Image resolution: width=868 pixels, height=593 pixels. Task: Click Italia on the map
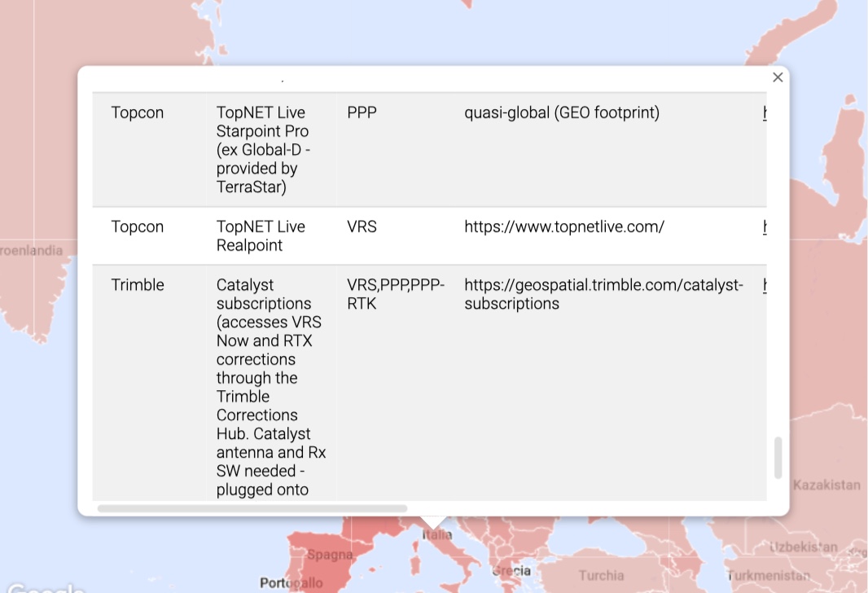[x=437, y=535]
